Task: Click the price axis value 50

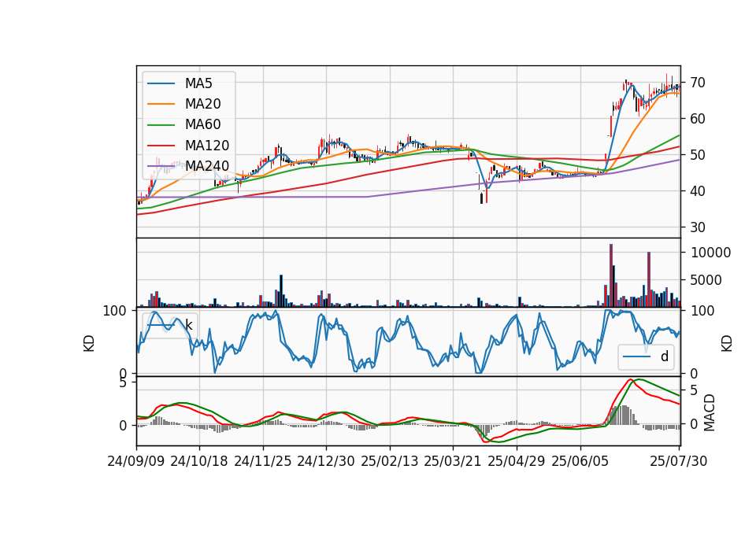Action: pyautogui.click(x=698, y=155)
